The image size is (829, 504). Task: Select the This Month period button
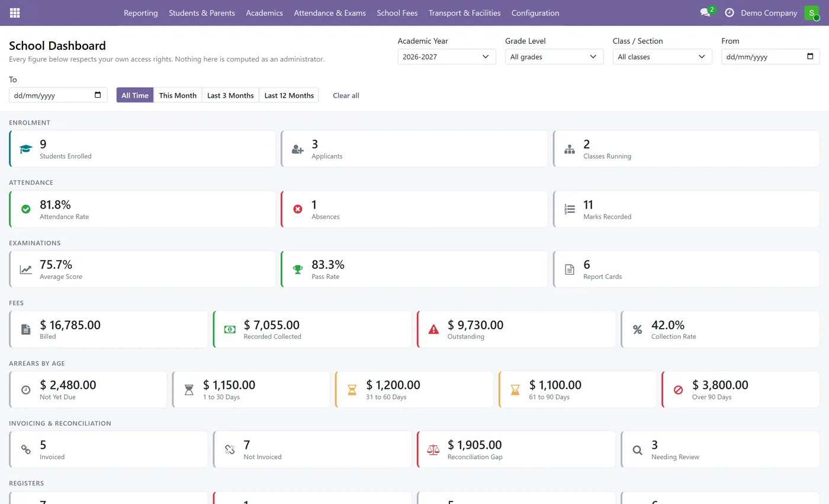click(178, 95)
